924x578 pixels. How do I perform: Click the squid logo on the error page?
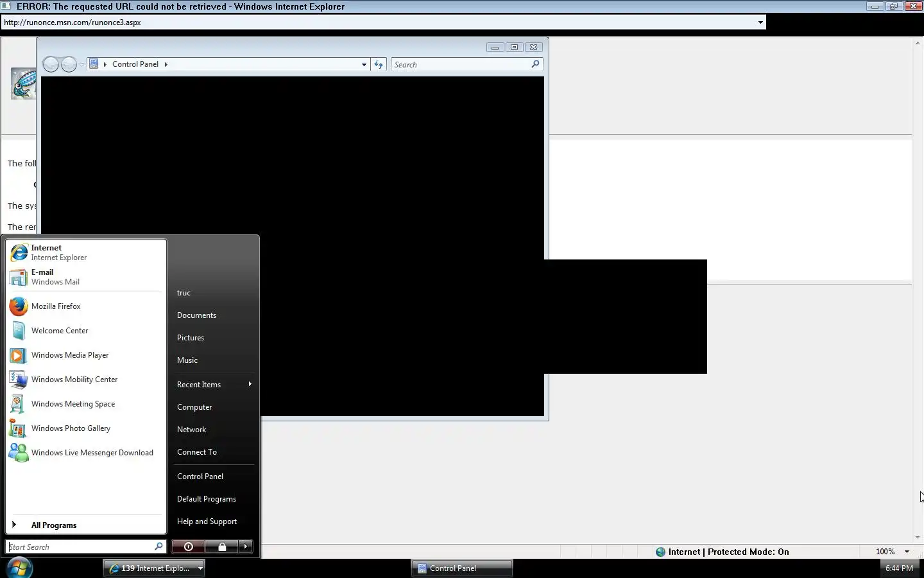click(23, 83)
